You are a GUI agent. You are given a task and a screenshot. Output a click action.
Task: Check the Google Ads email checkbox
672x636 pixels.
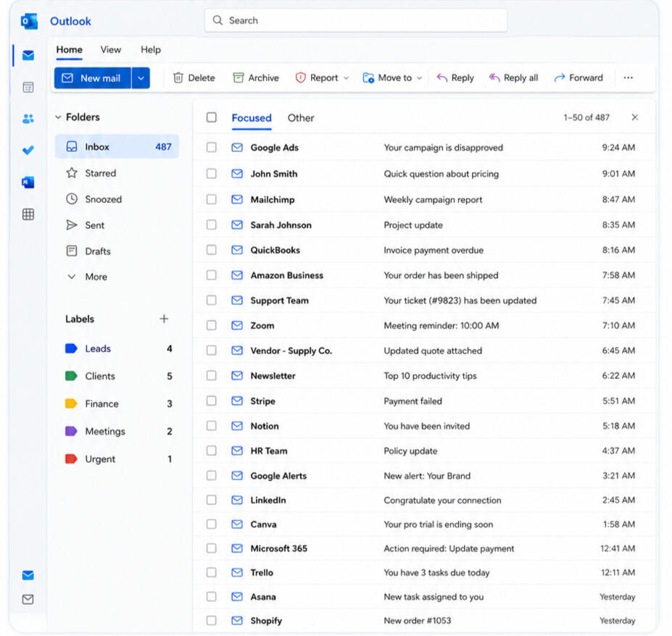coord(211,147)
